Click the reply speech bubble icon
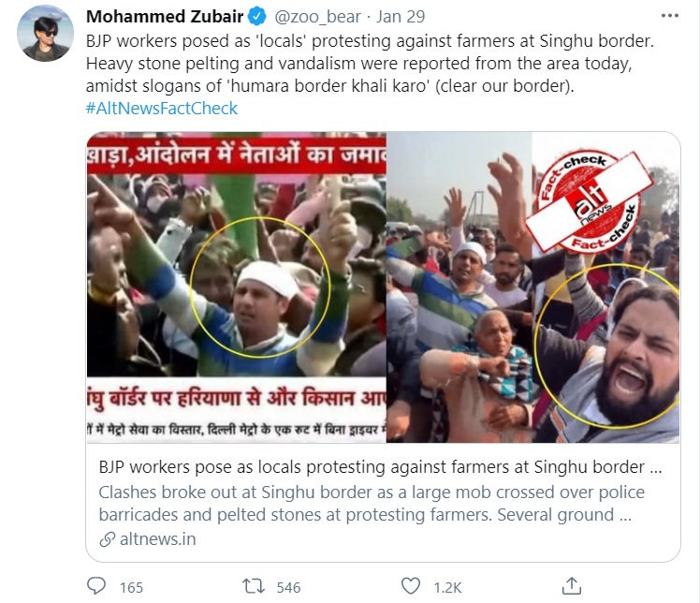700x603 pixels. [x=96, y=586]
